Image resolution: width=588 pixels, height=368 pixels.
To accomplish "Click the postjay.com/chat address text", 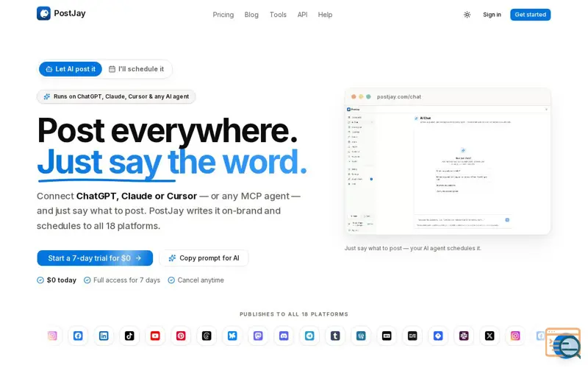I will click(399, 96).
